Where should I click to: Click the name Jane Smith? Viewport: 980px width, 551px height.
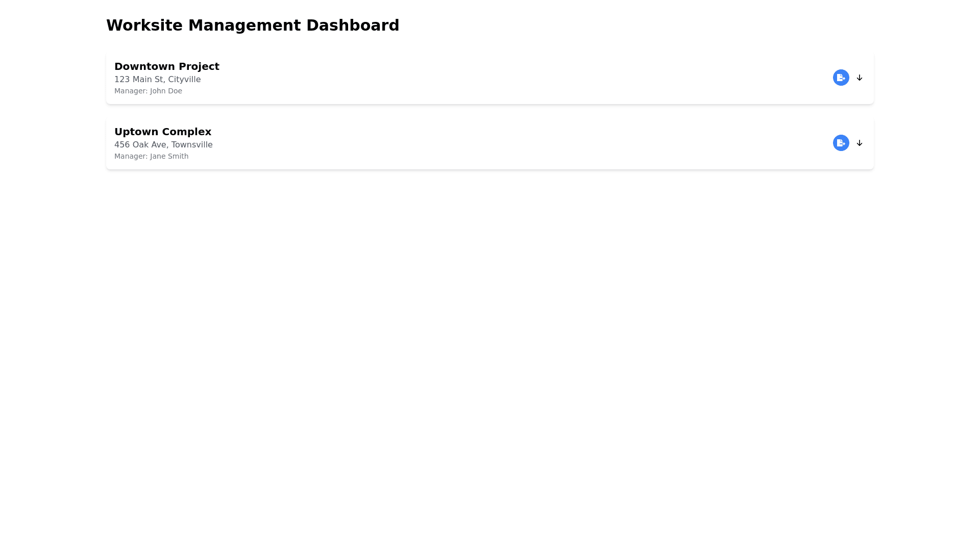pos(169,156)
